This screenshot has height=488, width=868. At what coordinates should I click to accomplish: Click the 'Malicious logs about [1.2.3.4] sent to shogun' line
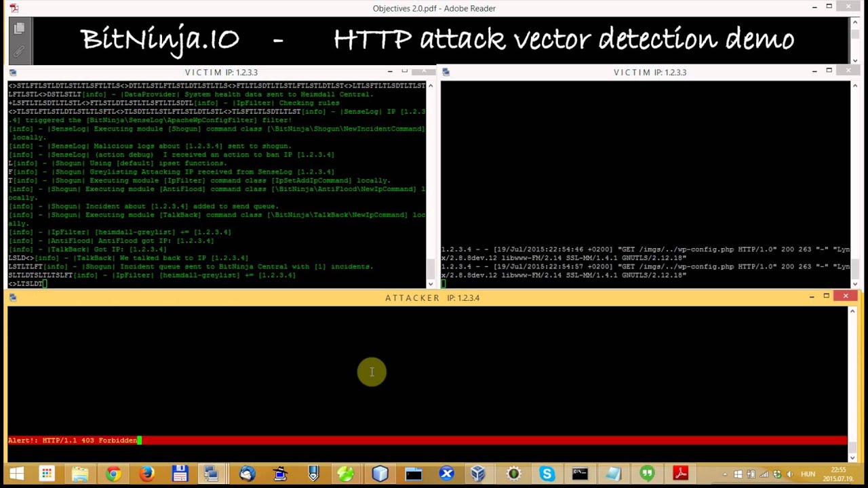coord(150,146)
